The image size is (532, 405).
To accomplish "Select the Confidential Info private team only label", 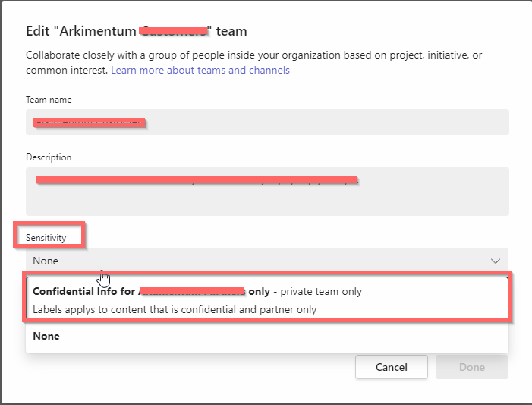I will click(x=267, y=300).
